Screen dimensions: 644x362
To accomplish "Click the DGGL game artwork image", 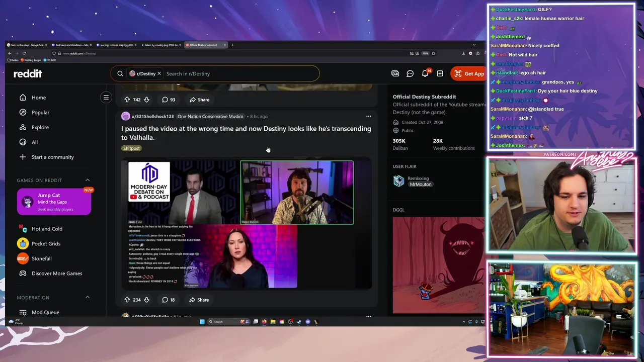I will pos(439,265).
